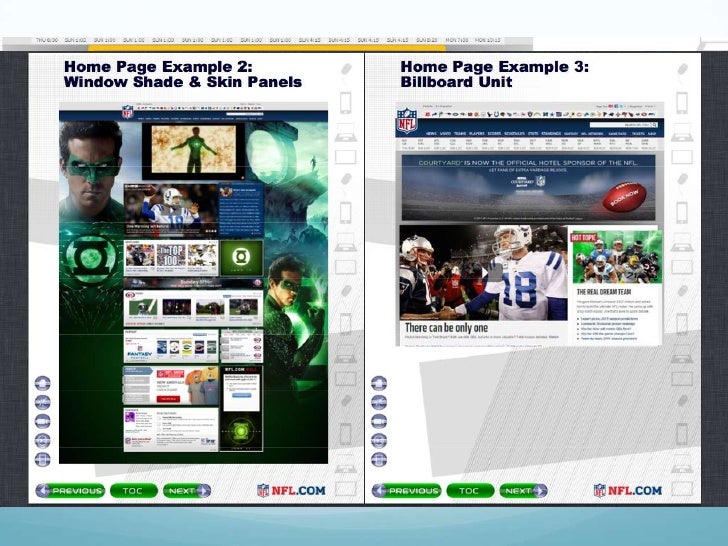Click NFL shield logo in Billboard Unit screenshot
This screenshot has height=546, width=728.
(x=406, y=121)
